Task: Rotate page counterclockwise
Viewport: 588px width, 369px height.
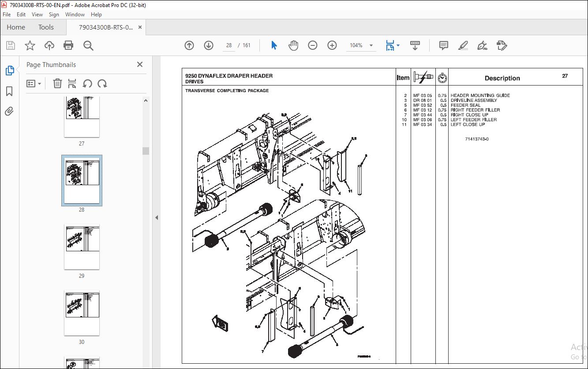Action: [x=87, y=83]
